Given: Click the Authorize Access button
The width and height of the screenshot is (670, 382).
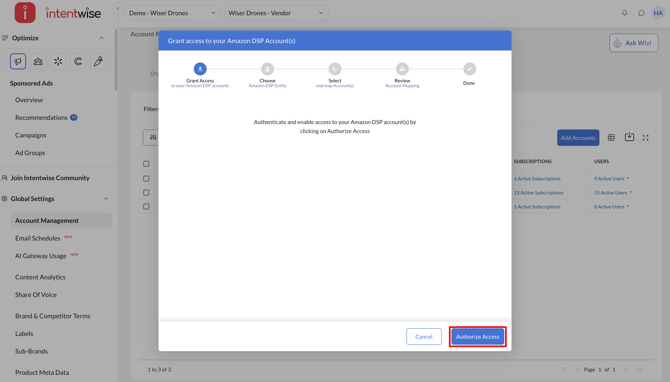Looking at the screenshot, I should (x=477, y=337).
